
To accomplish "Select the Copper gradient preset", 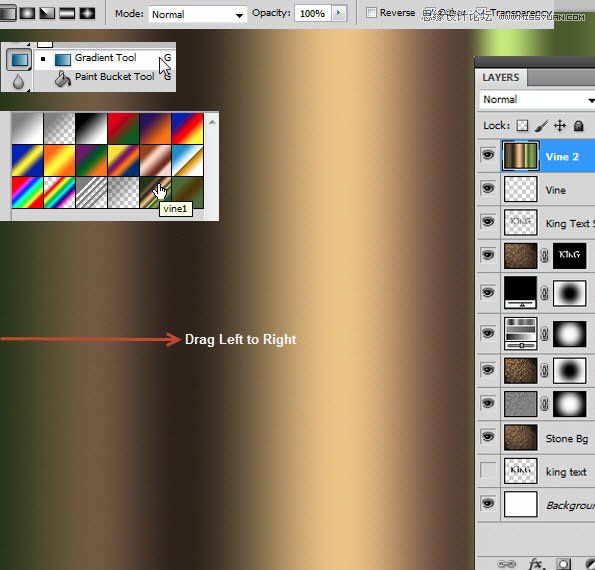I will 156,161.
